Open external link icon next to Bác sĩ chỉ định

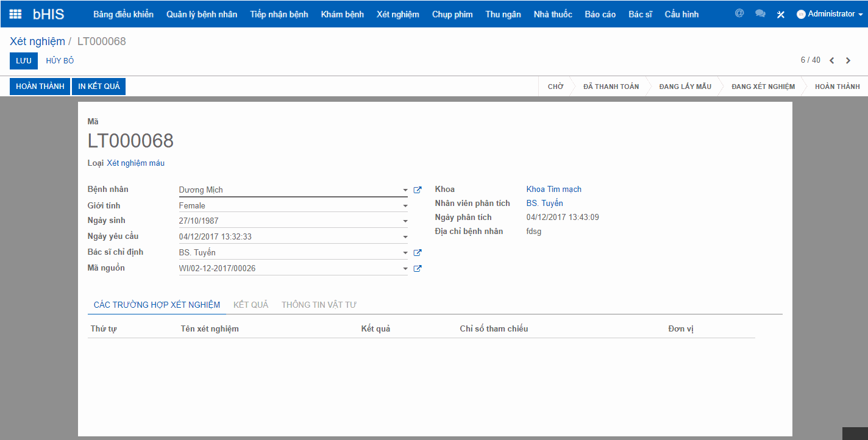point(418,252)
